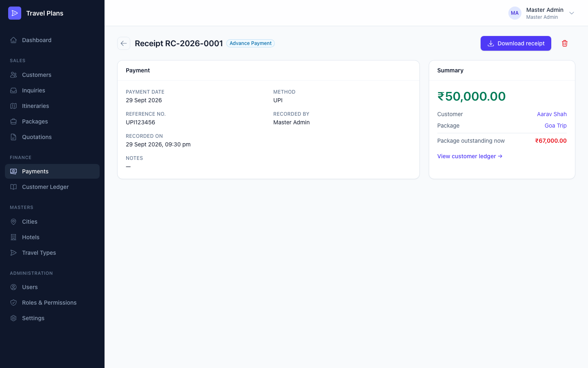Click the MA avatar circle

[x=515, y=13]
